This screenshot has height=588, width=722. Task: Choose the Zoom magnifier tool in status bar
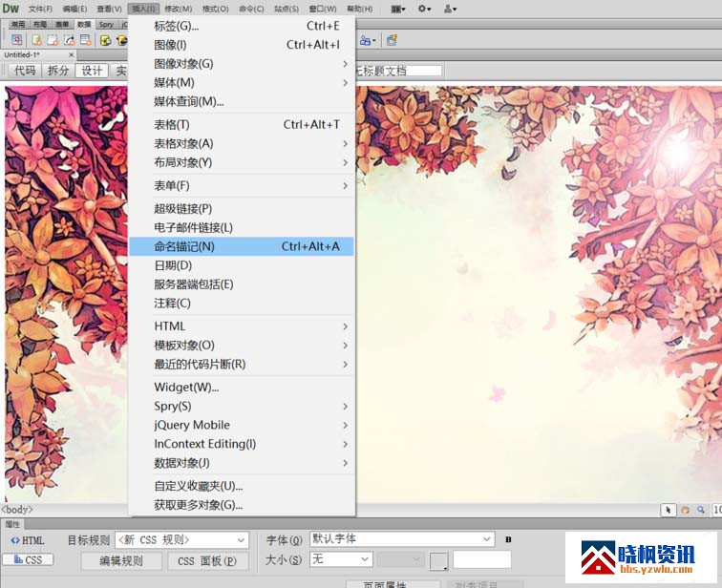click(x=700, y=510)
